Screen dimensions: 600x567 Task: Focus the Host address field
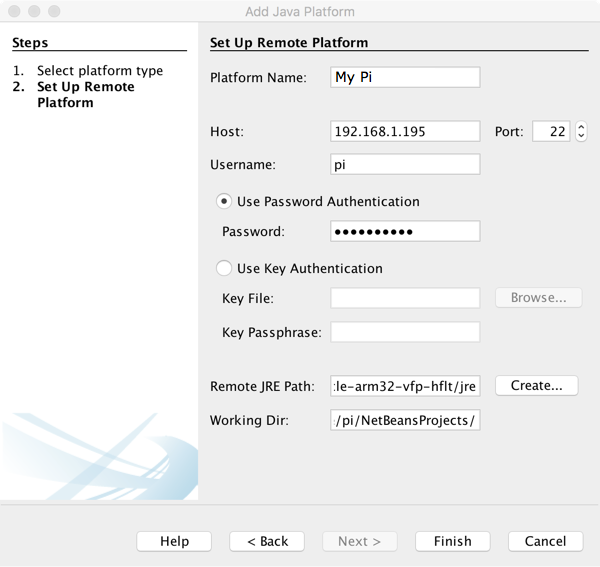pyautogui.click(x=405, y=132)
